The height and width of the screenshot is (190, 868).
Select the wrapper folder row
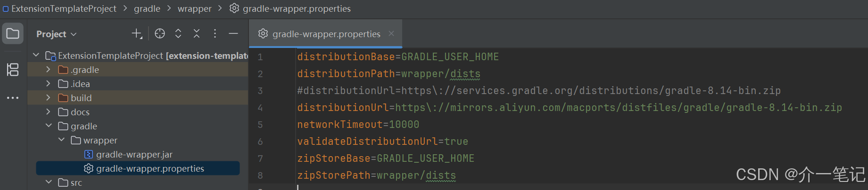point(138,140)
